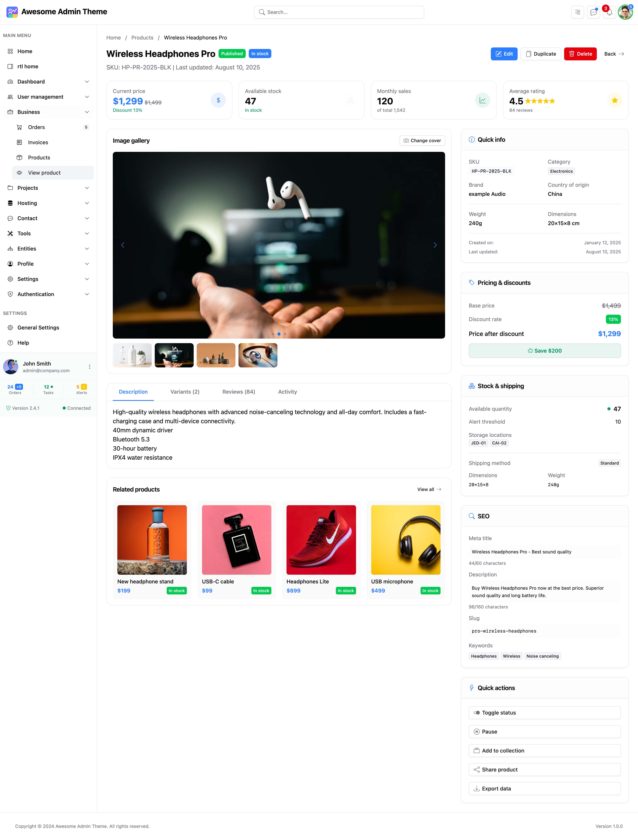
Task: Expand the Tools menu chevron
Action: pos(87,234)
